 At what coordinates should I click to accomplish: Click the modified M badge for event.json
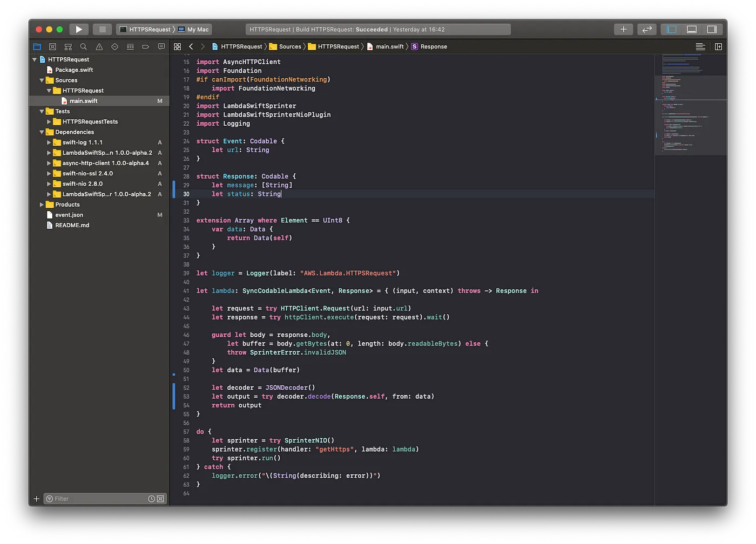click(x=160, y=215)
